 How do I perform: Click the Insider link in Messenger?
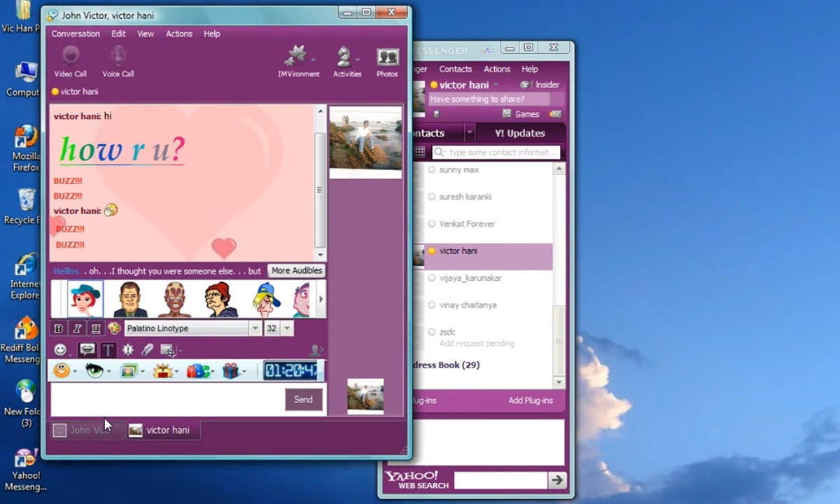(x=547, y=85)
